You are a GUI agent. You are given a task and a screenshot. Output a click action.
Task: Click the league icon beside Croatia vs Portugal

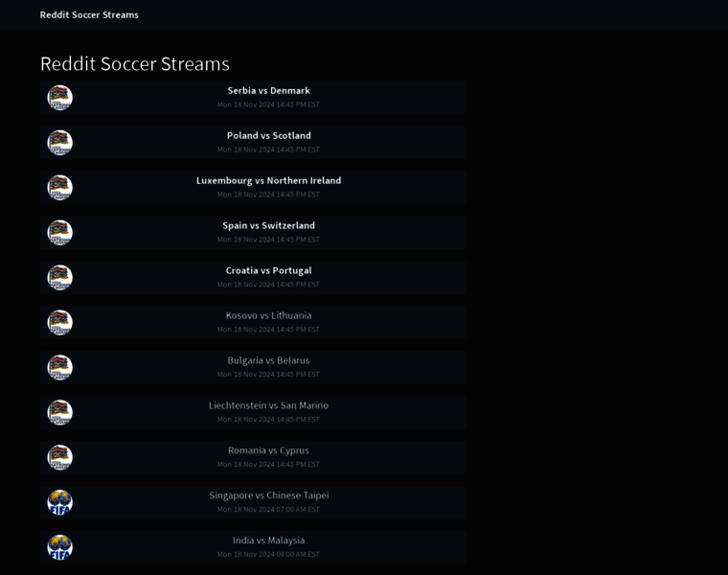point(60,277)
